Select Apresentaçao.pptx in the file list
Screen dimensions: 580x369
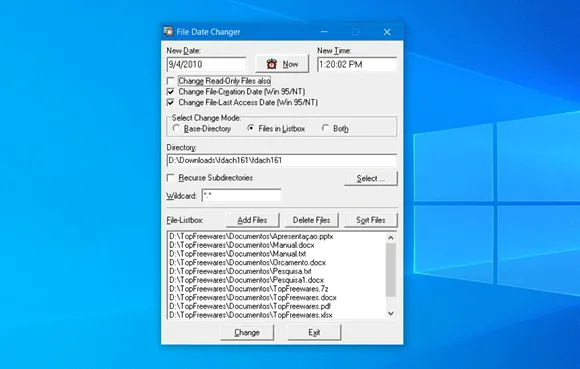pyautogui.click(x=251, y=236)
